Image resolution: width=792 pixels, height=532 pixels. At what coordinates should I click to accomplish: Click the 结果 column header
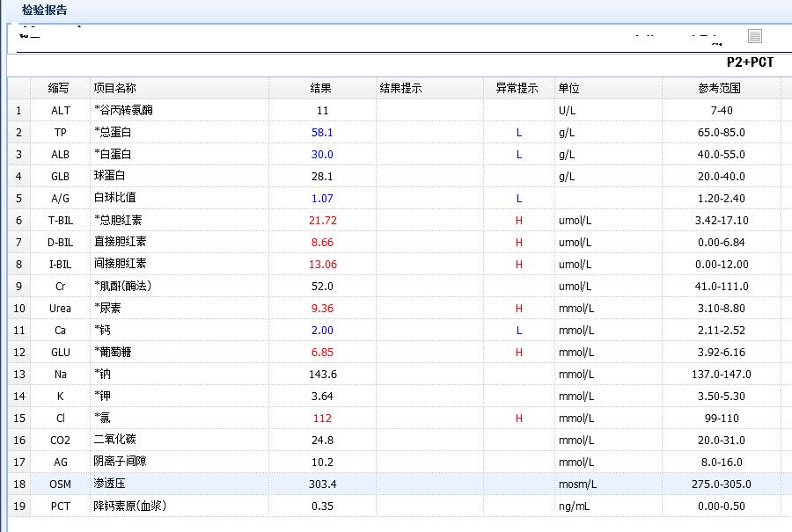[x=321, y=88]
